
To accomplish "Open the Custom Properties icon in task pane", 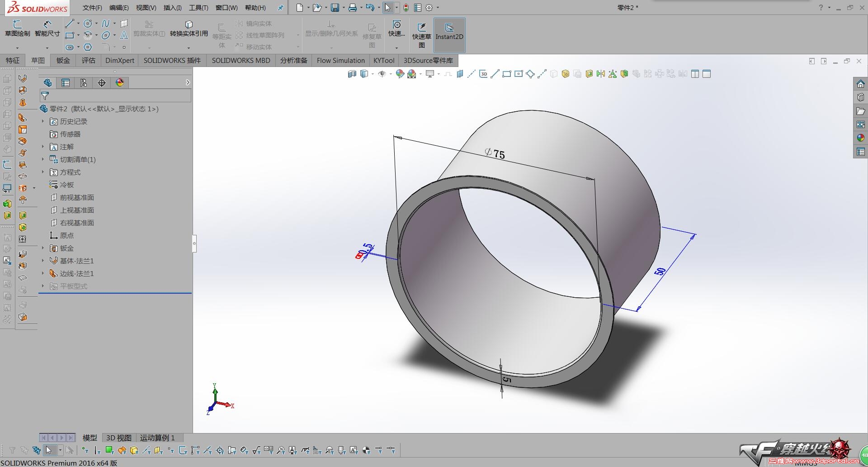I will (860, 152).
